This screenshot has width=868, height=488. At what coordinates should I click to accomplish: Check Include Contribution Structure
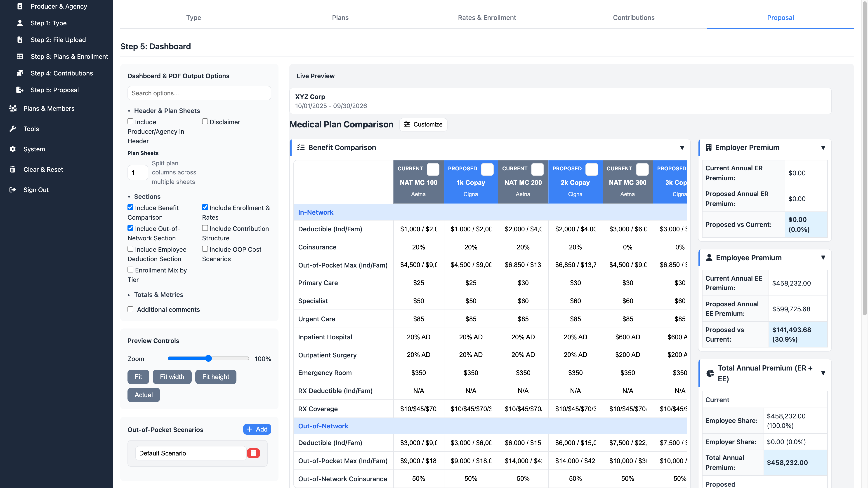205,228
